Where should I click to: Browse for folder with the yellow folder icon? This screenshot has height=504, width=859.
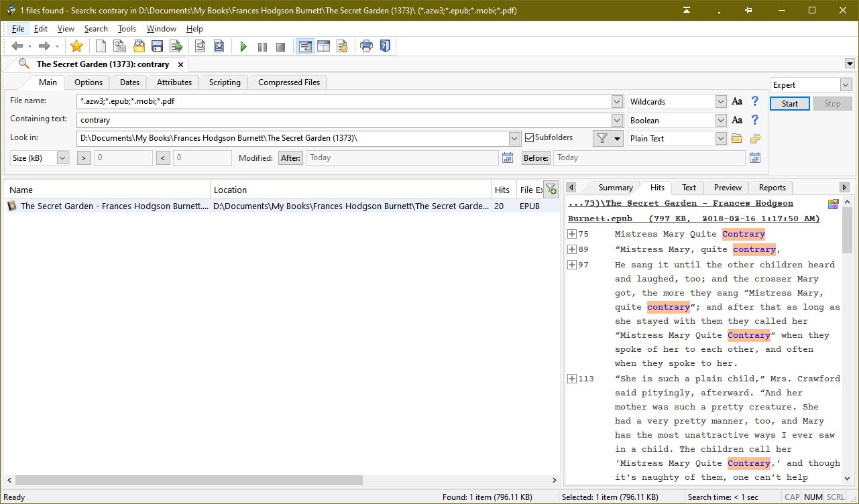pyautogui.click(x=737, y=139)
